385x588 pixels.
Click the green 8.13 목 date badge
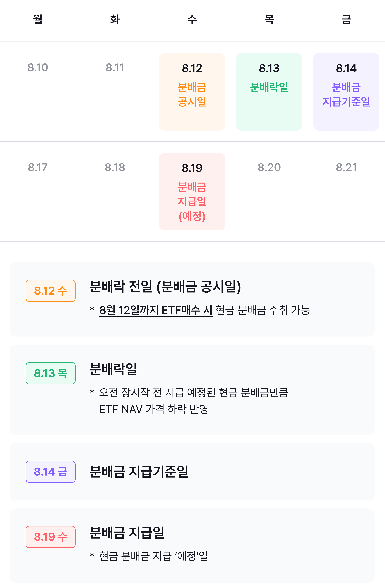click(50, 373)
